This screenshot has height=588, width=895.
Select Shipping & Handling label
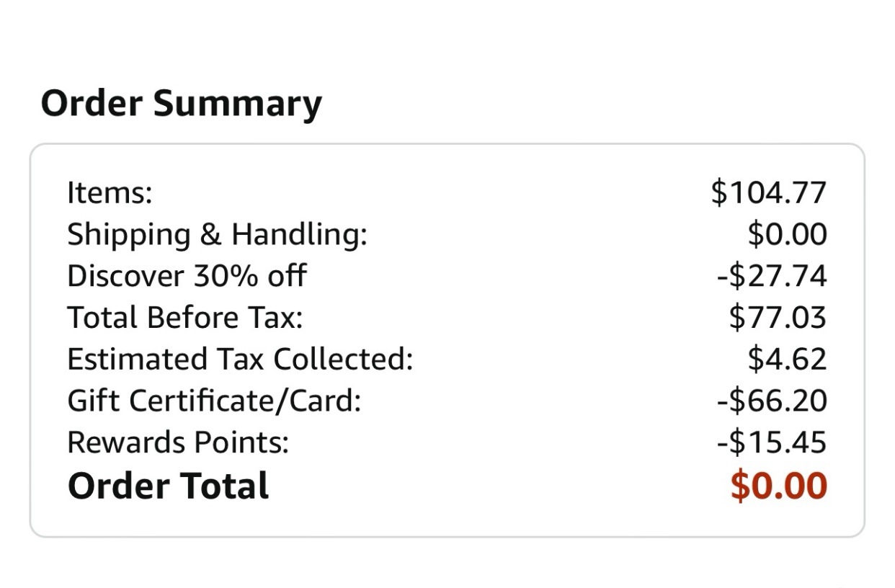tap(217, 235)
